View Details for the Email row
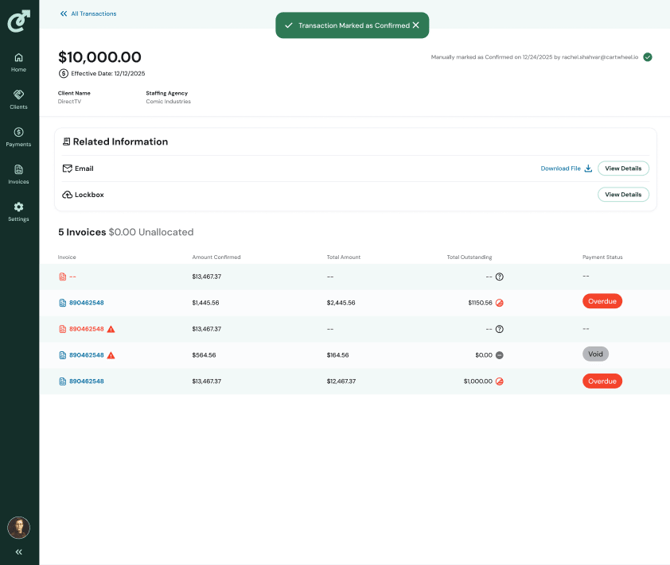Viewport: 670px width, 565px height. (x=623, y=168)
